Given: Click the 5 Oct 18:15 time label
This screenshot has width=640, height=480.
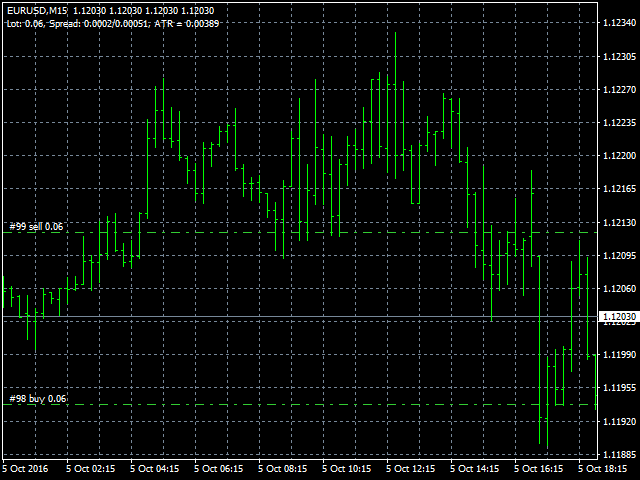Looking at the screenshot, I should tap(603, 468).
